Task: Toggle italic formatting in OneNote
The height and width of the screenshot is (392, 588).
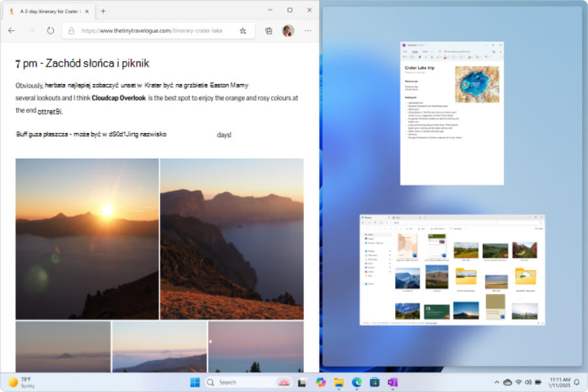Action: 426,58
